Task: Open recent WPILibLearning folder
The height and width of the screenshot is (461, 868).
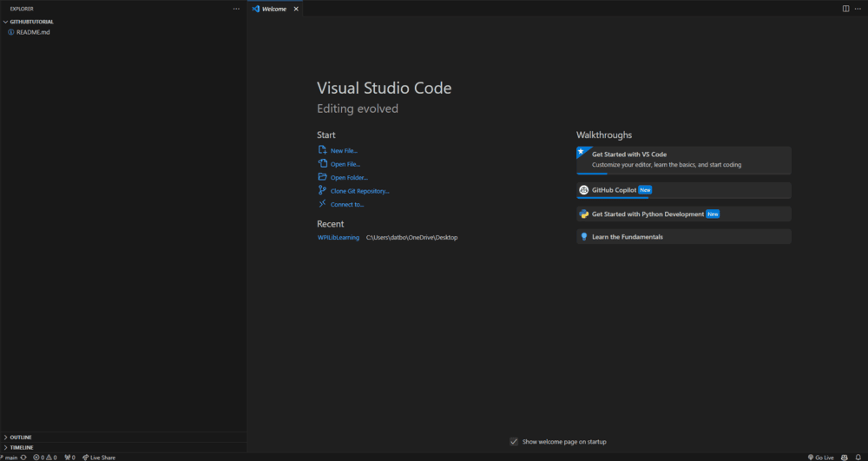Action: [339, 237]
